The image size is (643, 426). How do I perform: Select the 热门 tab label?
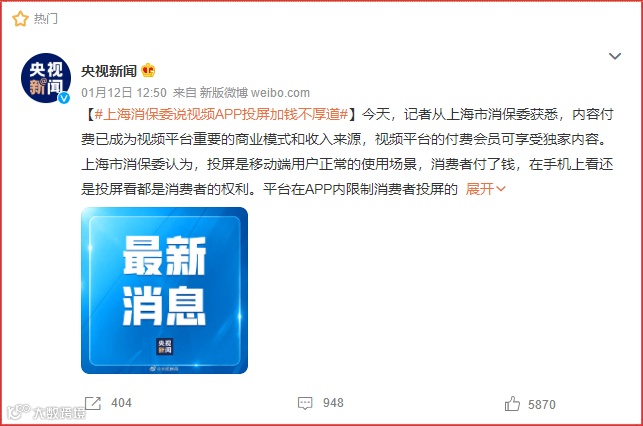tap(46, 18)
